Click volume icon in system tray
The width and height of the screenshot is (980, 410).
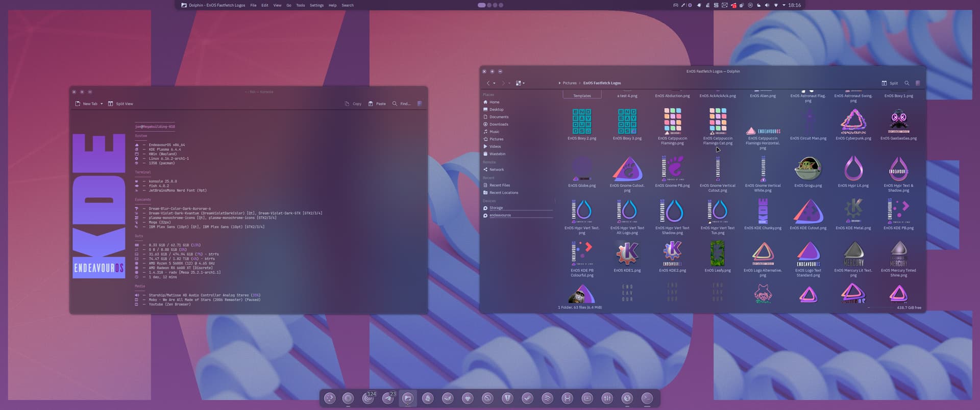[x=767, y=5]
